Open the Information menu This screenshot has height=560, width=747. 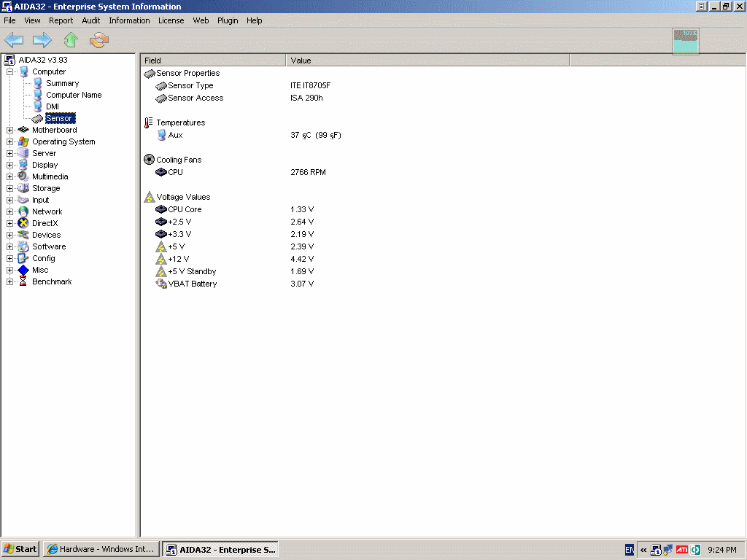coord(129,20)
